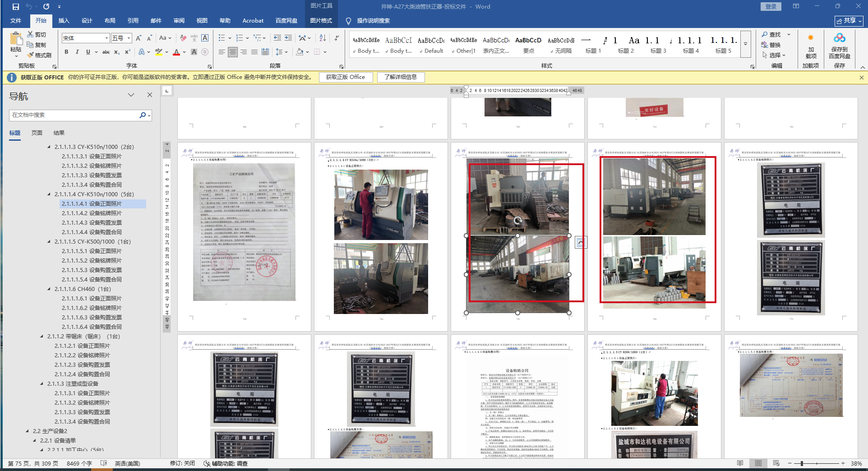Toggle italic formatting
This screenshot has width=868, height=471.
pyautogui.click(x=77, y=52)
